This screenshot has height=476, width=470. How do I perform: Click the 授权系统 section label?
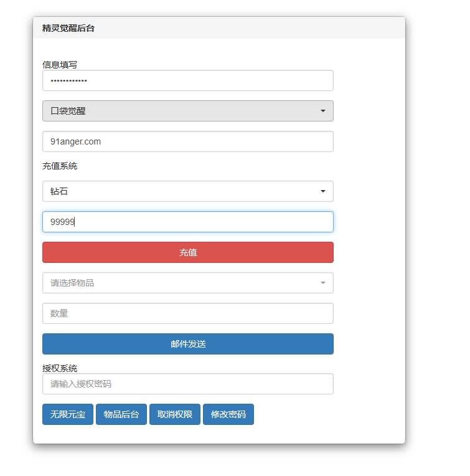click(60, 368)
